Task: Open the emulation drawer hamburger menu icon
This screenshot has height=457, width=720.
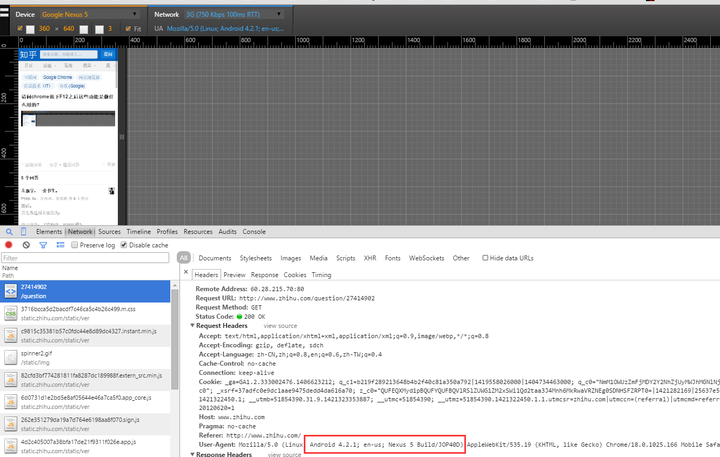Action: pyautogui.click(x=5, y=12)
